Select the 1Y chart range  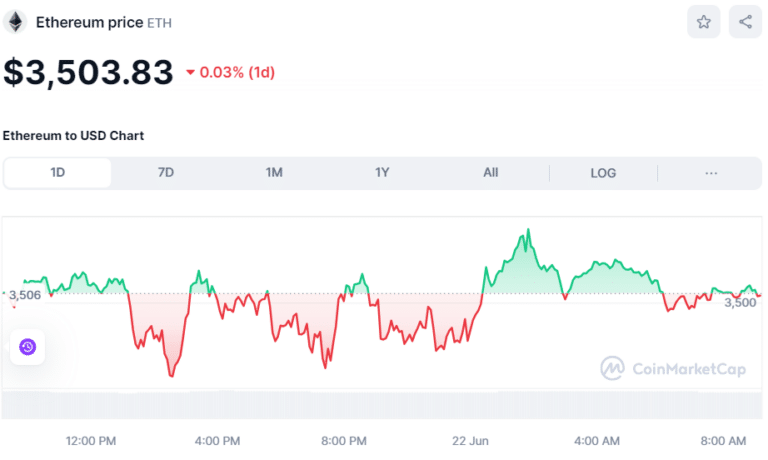tap(382, 172)
